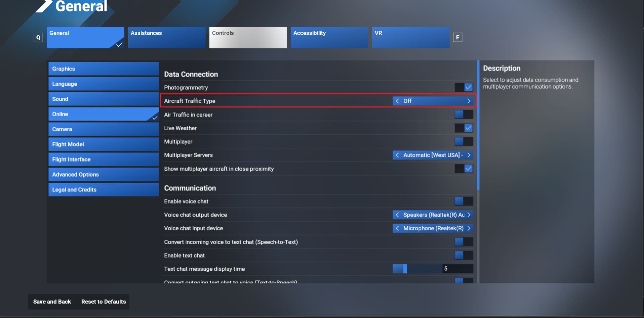Viewport: 644px width, 318px height.
Task: Disable the Live Weather toggle
Action: coord(464,128)
